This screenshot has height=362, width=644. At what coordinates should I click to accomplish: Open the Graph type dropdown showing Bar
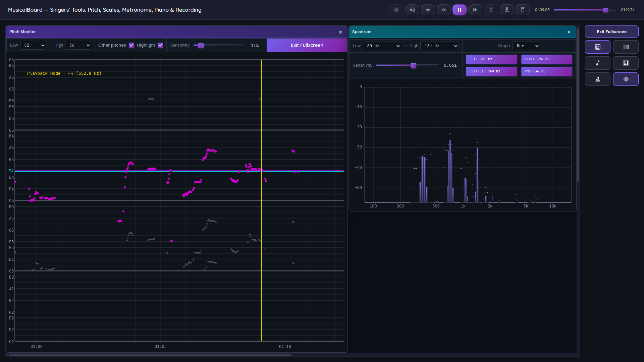pos(526,46)
